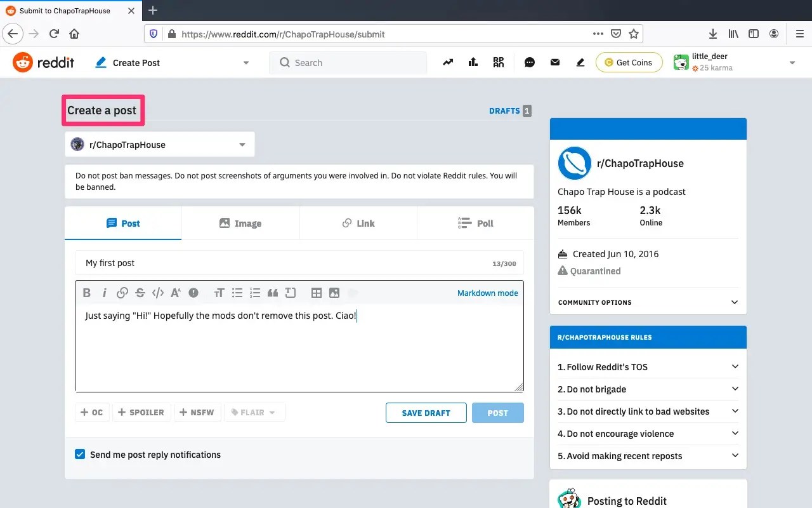Image resolution: width=812 pixels, height=508 pixels.
Task: Mark the post as Spoiler
Action: [141, 412]
